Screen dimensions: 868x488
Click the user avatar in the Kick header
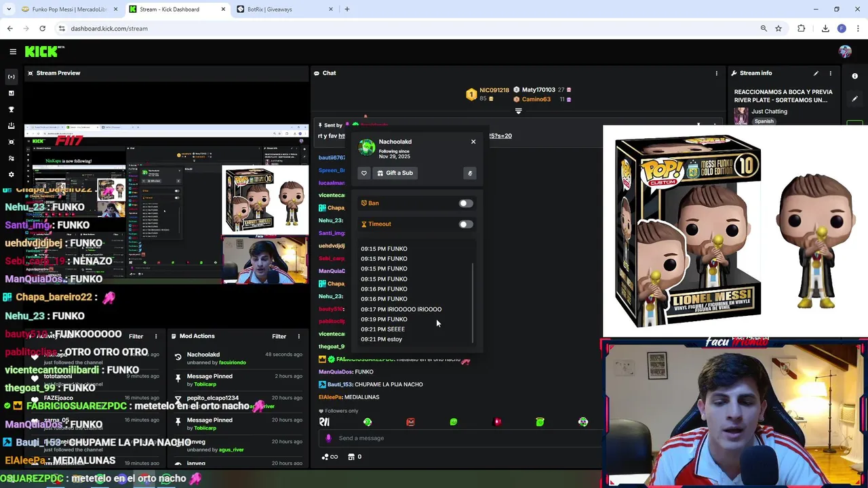(845, 52)
